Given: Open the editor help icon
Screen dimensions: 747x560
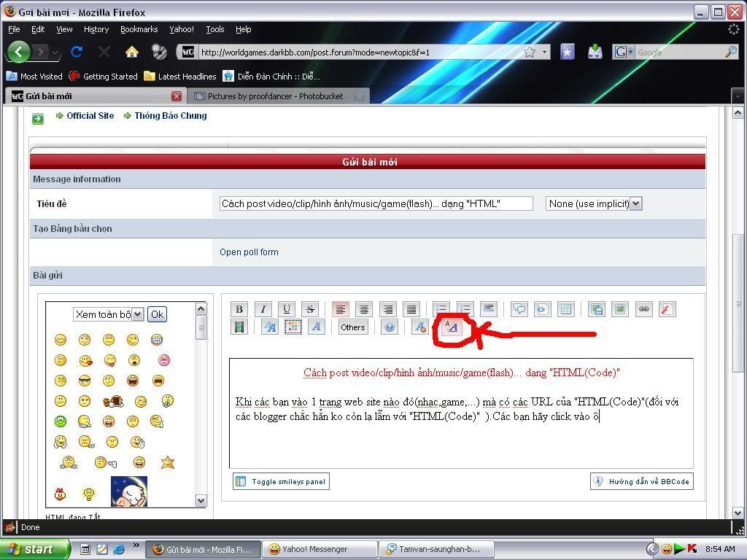Looking at the screenshot, I should coord(390,327).
